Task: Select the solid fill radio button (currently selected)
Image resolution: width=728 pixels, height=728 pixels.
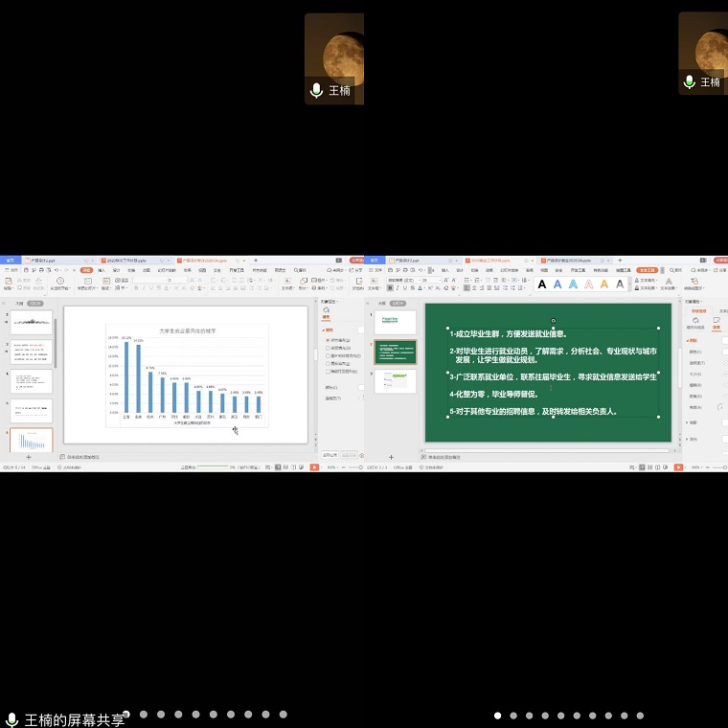Action: tap(328, 340)
